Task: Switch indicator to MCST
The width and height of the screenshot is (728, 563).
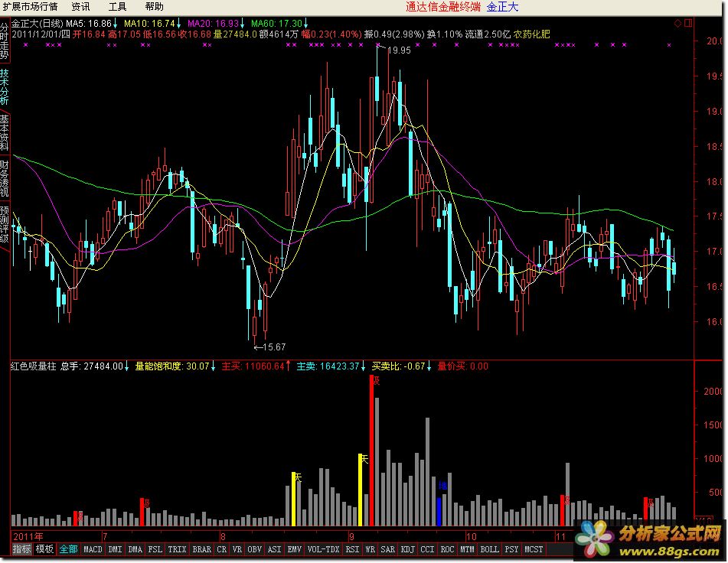Action: click(534, 549)
